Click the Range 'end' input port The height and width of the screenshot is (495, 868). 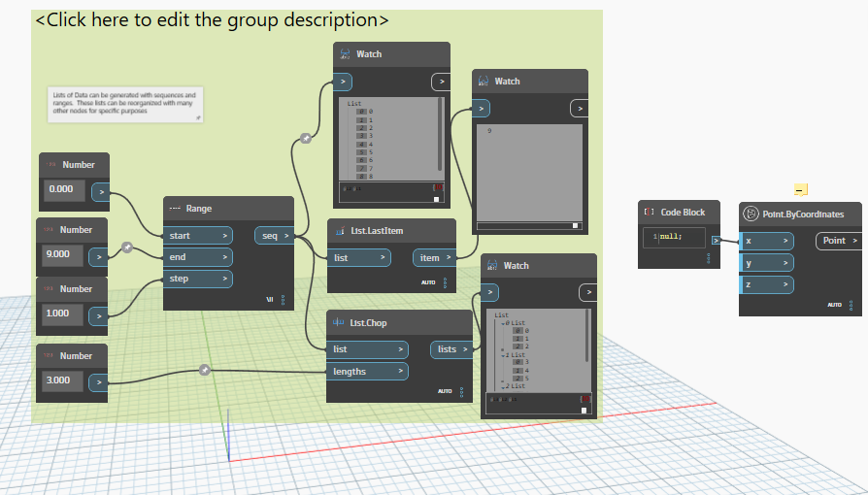pyautogui.click(x=198, y=257)
